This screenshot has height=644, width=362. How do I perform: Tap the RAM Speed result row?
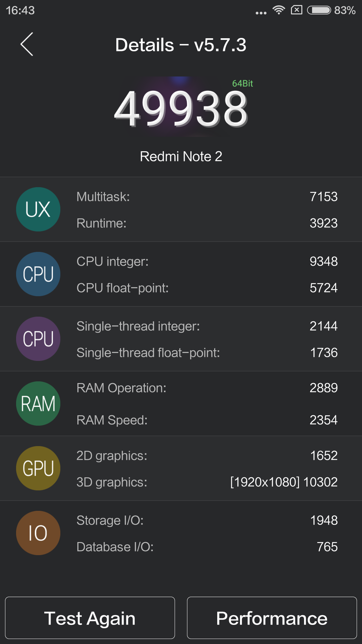pos(206,420)
